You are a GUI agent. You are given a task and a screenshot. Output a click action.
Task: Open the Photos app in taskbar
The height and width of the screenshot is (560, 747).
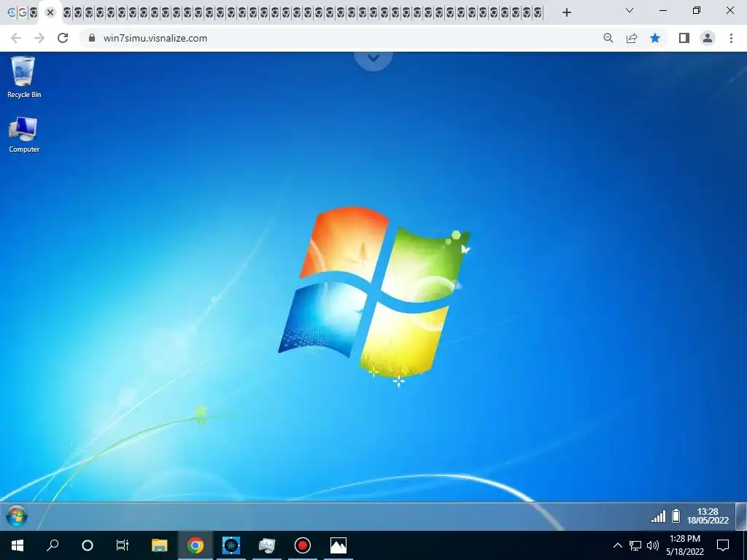click(x=338, y=545)
